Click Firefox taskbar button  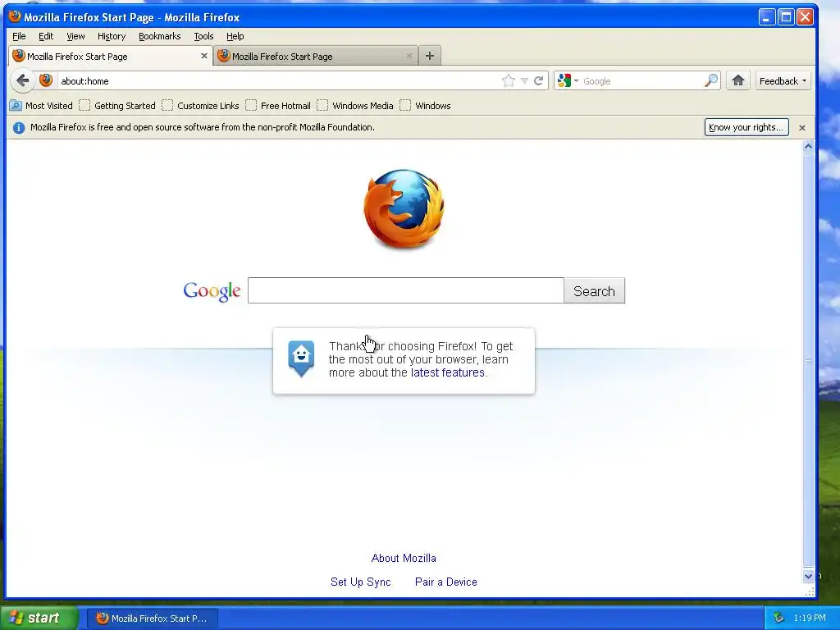[x=152, y=619]
